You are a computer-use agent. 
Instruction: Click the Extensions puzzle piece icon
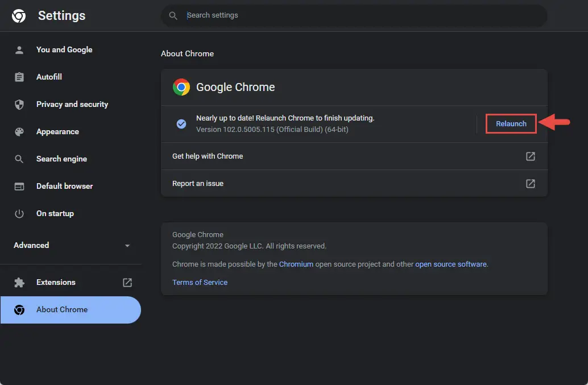[x=19, y=282]
